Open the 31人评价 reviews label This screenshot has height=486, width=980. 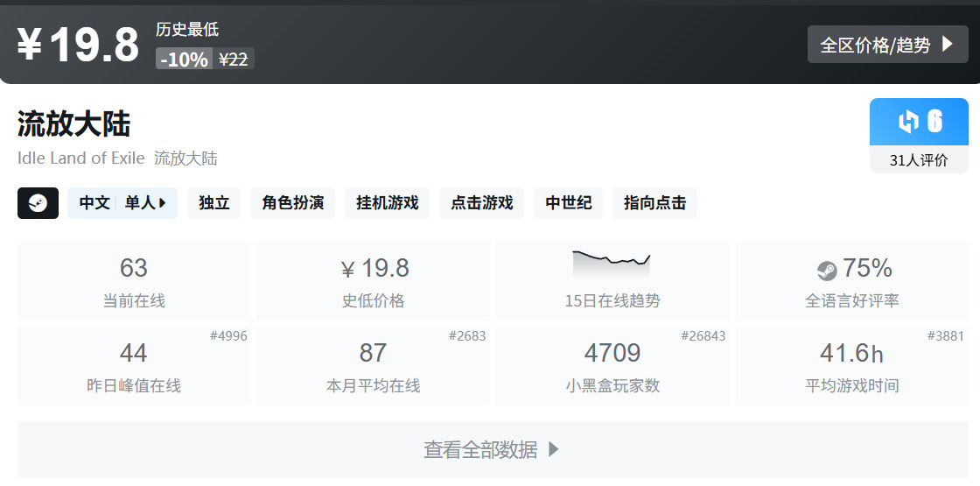[x=919, y=160]
